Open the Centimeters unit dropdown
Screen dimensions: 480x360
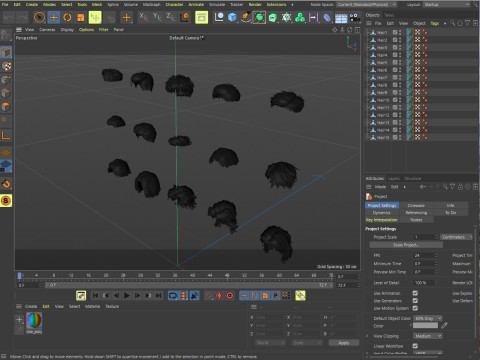[x=456, y=237]
